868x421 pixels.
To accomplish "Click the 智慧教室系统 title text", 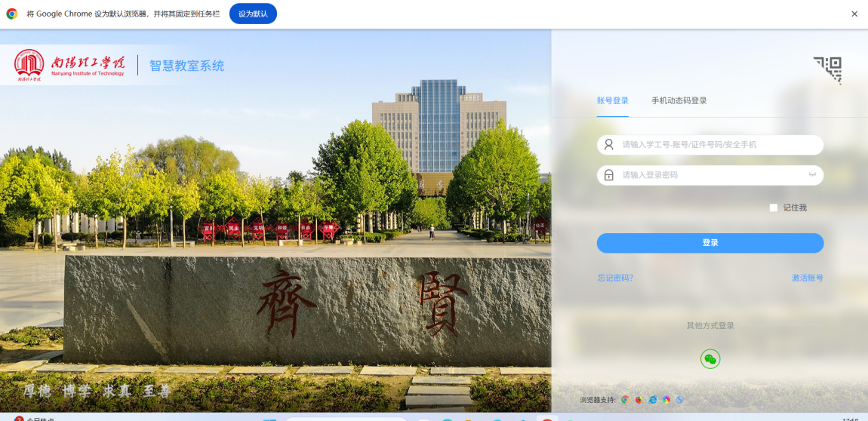I will [186, 66].
